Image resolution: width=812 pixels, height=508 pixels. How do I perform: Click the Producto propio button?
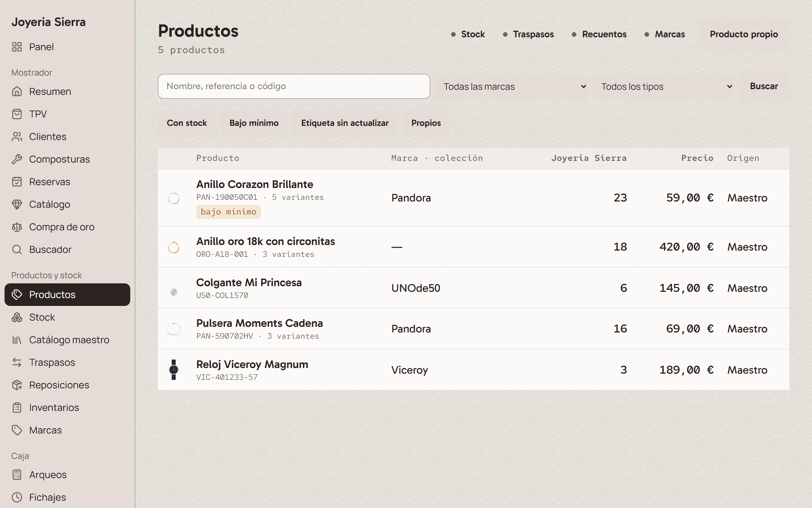click(x=744, y=34)
